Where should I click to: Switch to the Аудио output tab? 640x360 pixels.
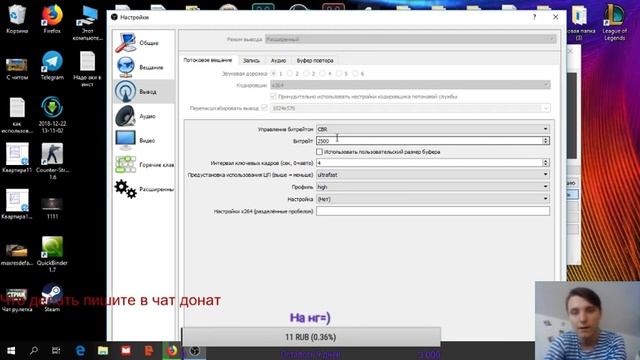point(278,60)
